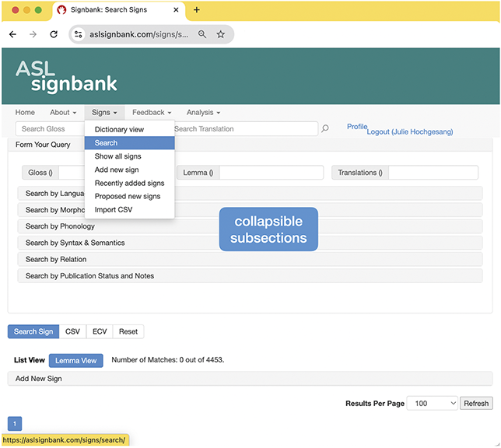Open Results Per Page dropdown showing 100

433,403
